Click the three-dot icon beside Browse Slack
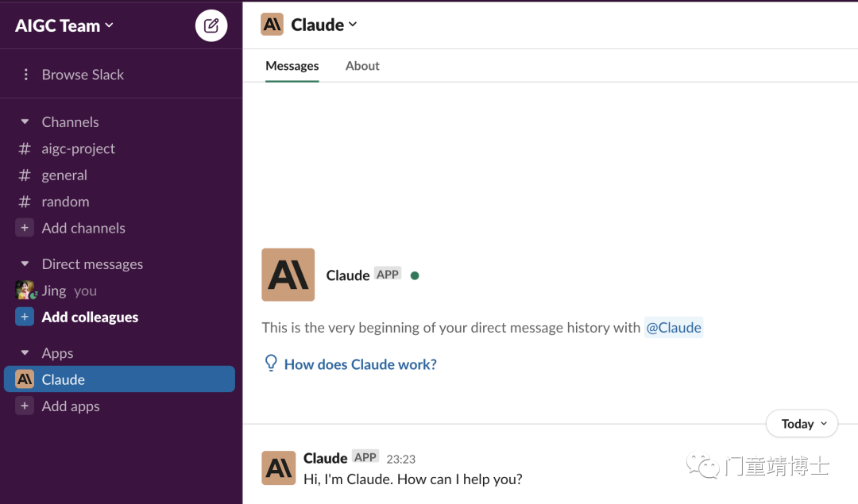Viewport: 858px width, 504px height. [x=25, y=75]
